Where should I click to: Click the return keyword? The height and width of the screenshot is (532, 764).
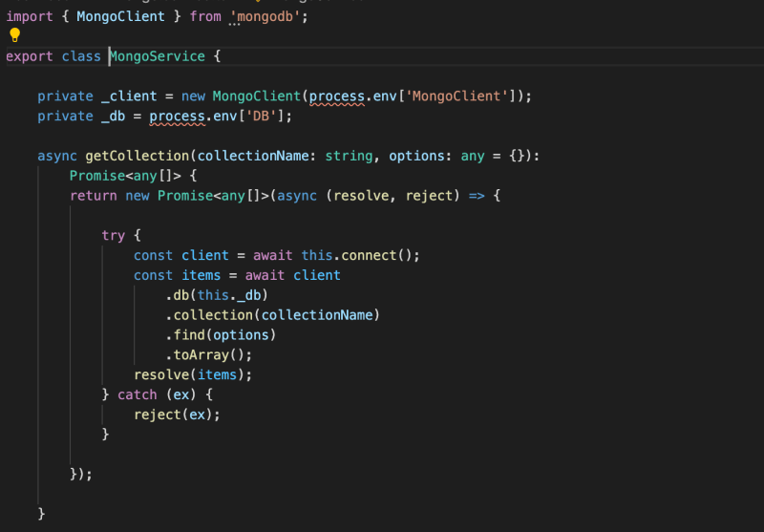93,196
